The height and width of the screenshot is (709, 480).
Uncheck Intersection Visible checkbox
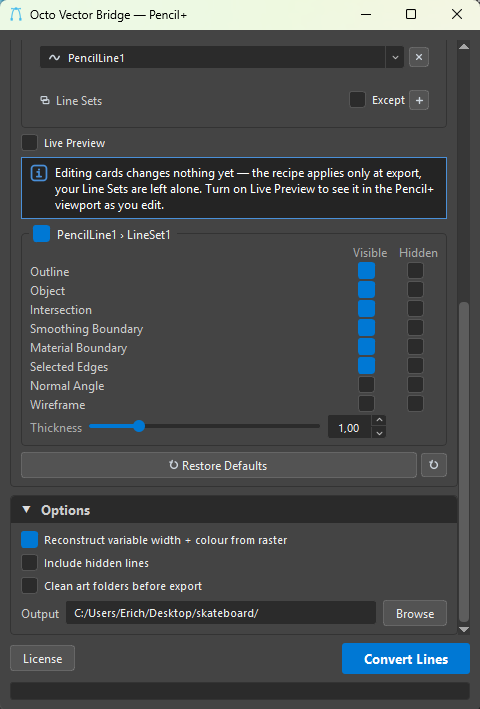click(367, 309)
